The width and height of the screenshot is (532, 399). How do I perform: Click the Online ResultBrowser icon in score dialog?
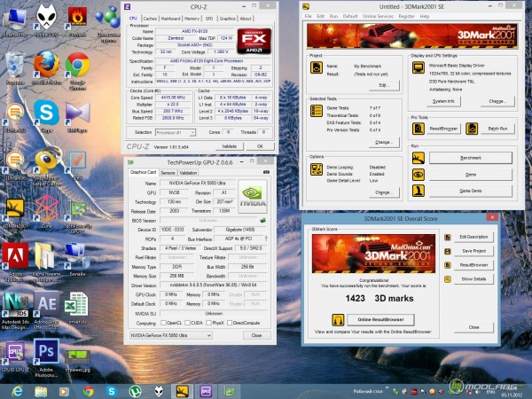[x=338, y=320]
